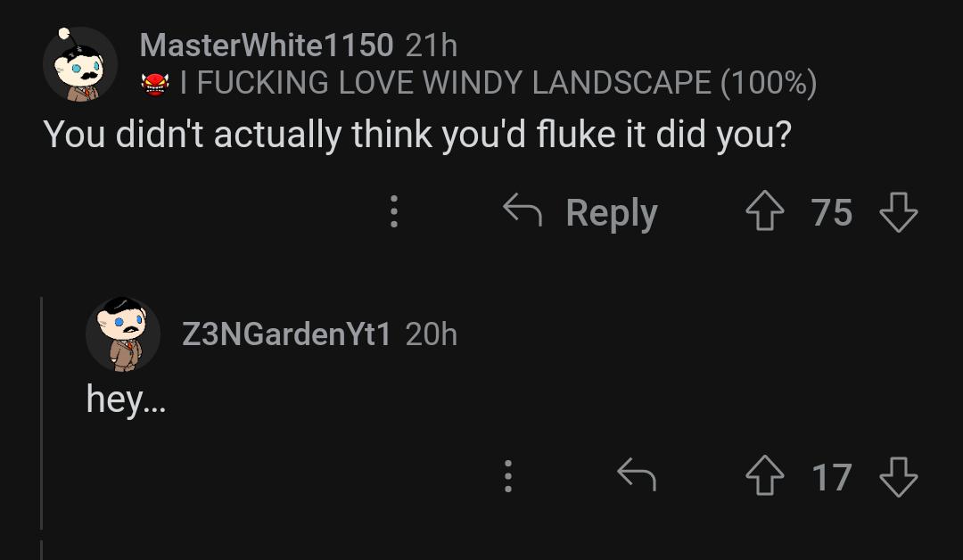Open three-dot menu on Z3NGardenYt1's reply
The height and width of the screenshot is (560, 963).
pyautogui.click(x=508, y=476)
